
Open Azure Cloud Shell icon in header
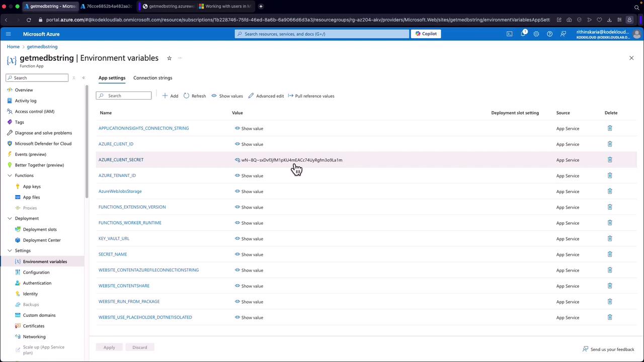coord(509,34)
